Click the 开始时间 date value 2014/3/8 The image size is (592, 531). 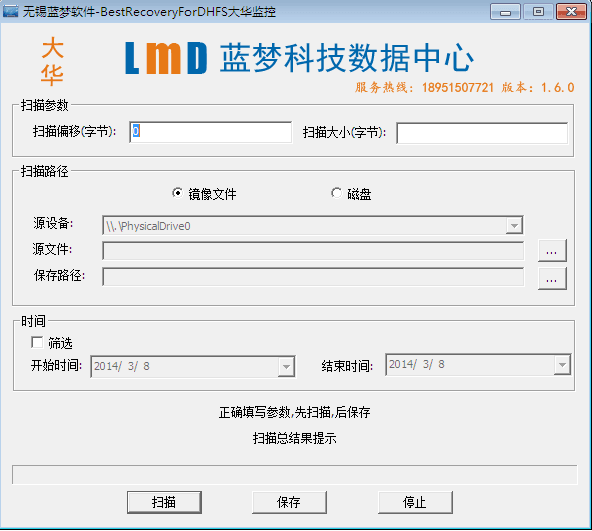pyautogui.click(x=122, y=366)
